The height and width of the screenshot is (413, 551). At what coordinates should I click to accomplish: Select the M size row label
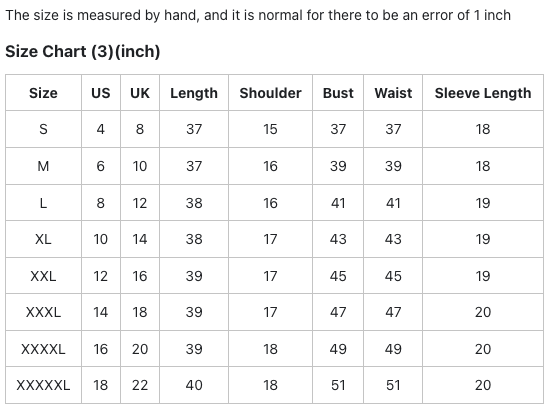click(43, 166)
